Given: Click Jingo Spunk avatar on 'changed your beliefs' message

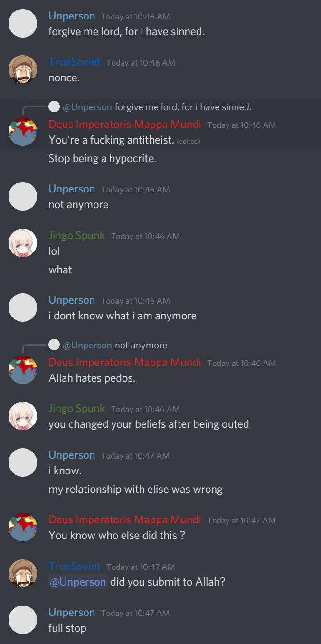Looking at the screenshot, I should point(23,416).
